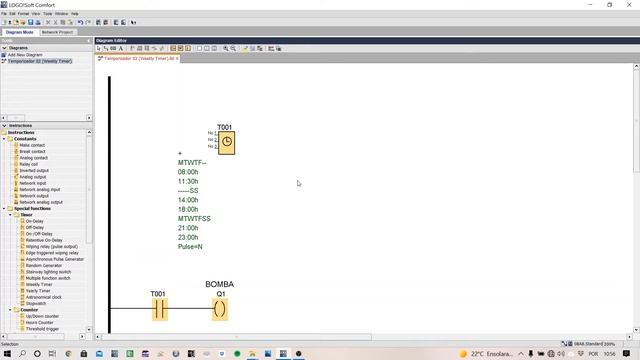Close the Temporizador 02 diagram tab

(177, 59)
